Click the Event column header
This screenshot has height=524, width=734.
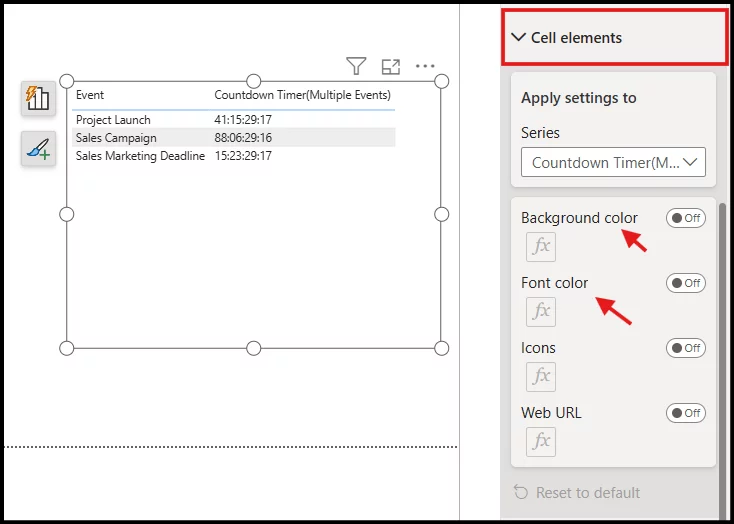pos(90,95)
